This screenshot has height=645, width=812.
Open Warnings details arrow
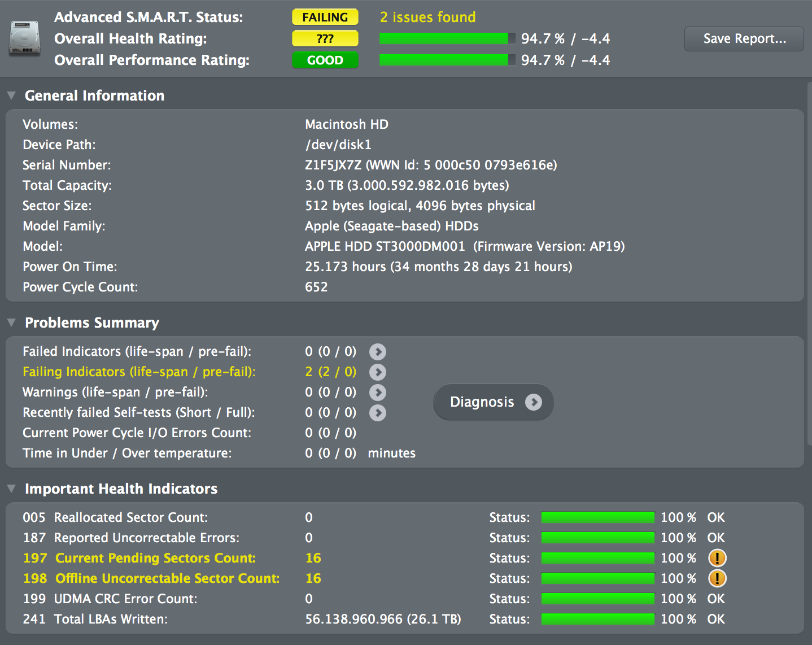pyautogui.click(x=378, y=393)
